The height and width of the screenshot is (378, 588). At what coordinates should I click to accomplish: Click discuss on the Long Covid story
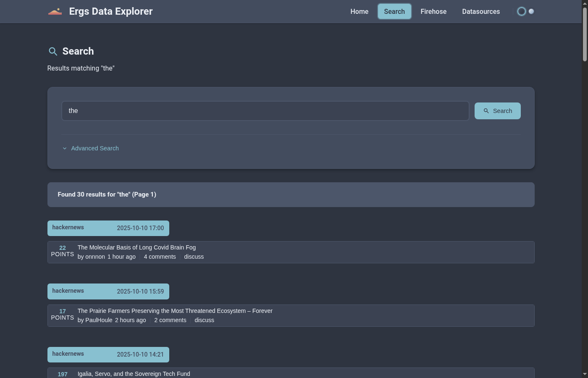(194, 257)
